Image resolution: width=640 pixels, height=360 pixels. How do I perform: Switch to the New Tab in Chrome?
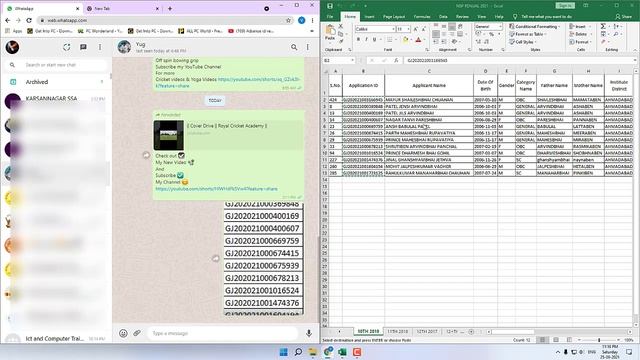click(122, 8)
